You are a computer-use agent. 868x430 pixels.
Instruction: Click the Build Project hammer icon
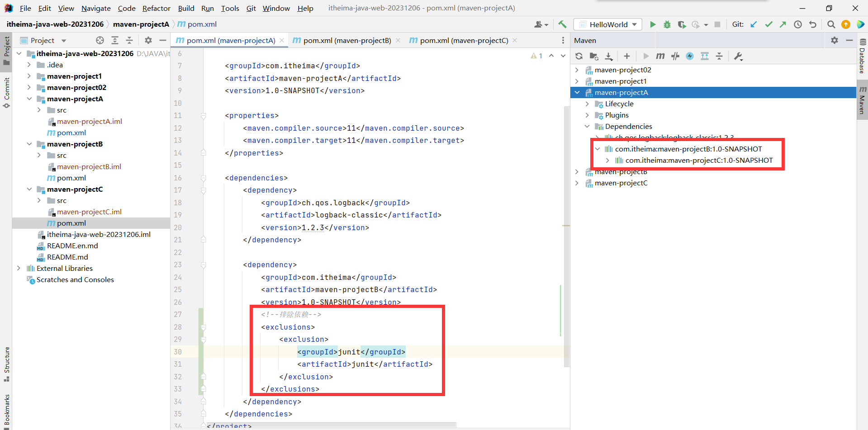pos(562,24)
